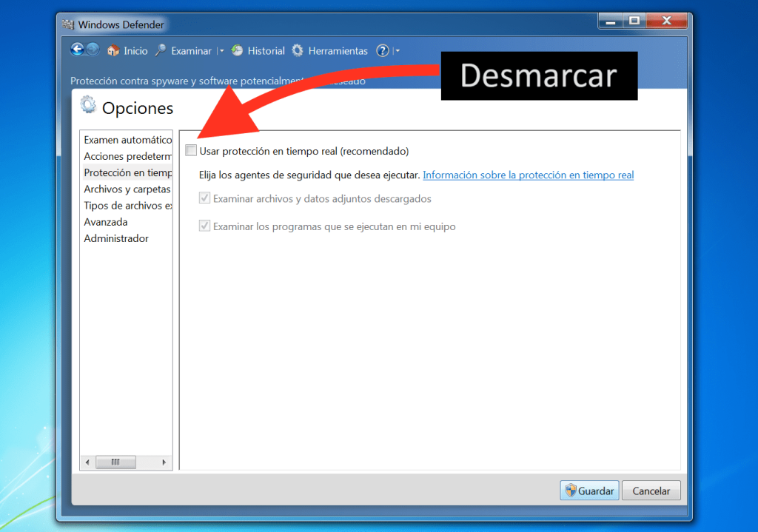
Task: Click the Guardar button
Action: (589, 490)
